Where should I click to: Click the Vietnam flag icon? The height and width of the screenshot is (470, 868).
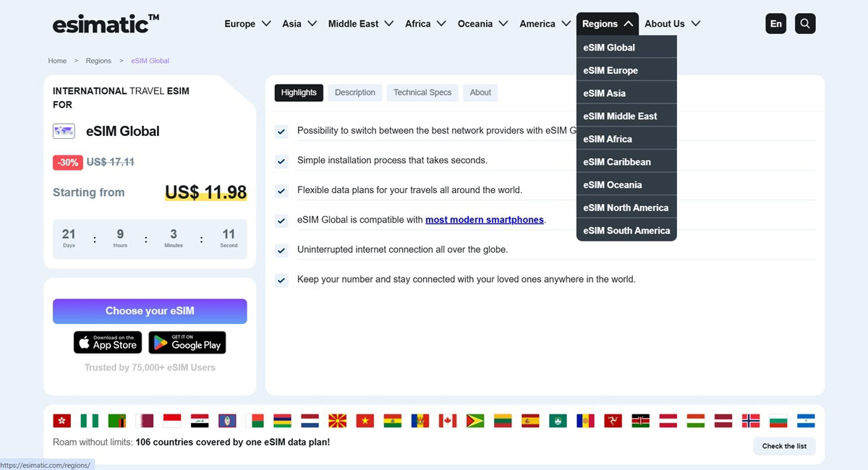tap(365, 421)
